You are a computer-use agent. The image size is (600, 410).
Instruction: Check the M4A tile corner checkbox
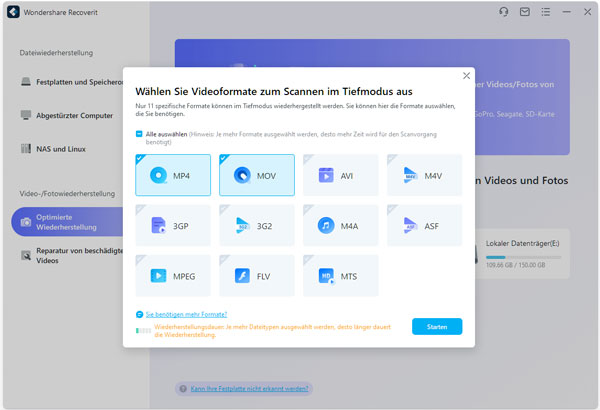[307, 208]
